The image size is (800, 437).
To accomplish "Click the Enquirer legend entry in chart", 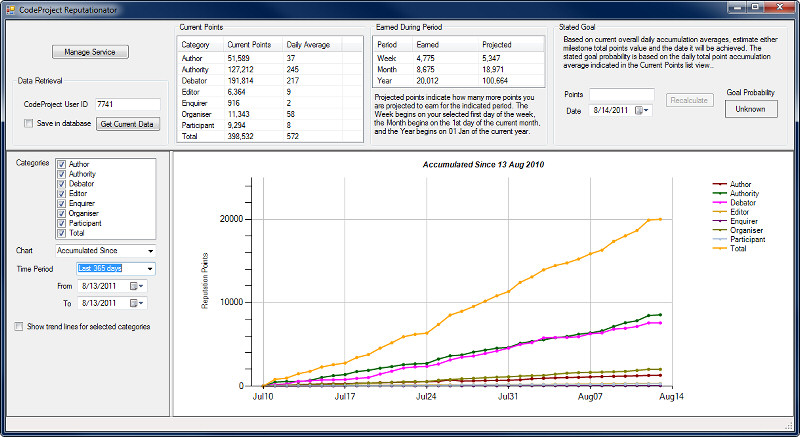I will click(735, 221).
